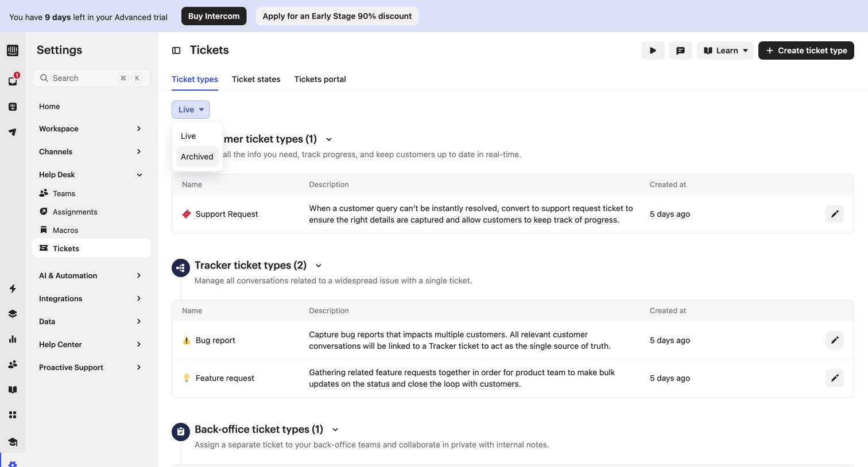Click '5 days ago' in Feature request row
The height and width of the screenshot is (467, 868).
click(670, 378)
